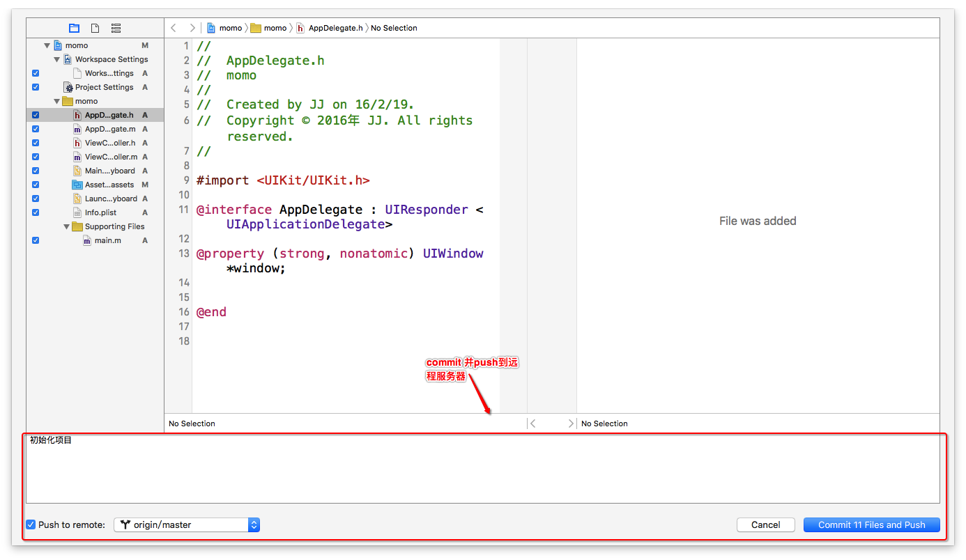This screenshot has height=560, width=966.
Task: Click the momo project icon in tree root
Action: [x=58, y=45]
